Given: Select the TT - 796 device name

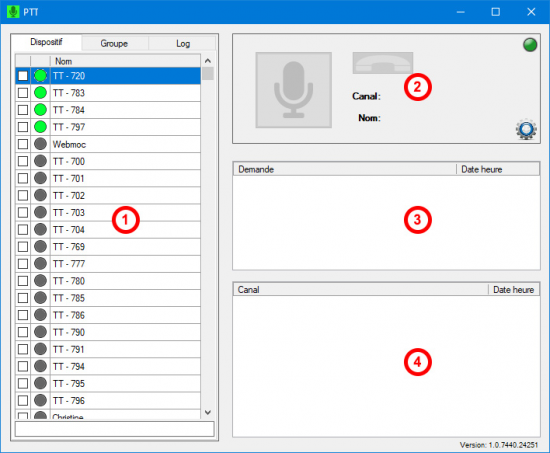Looking at the screenshot, I should point(69,400).
